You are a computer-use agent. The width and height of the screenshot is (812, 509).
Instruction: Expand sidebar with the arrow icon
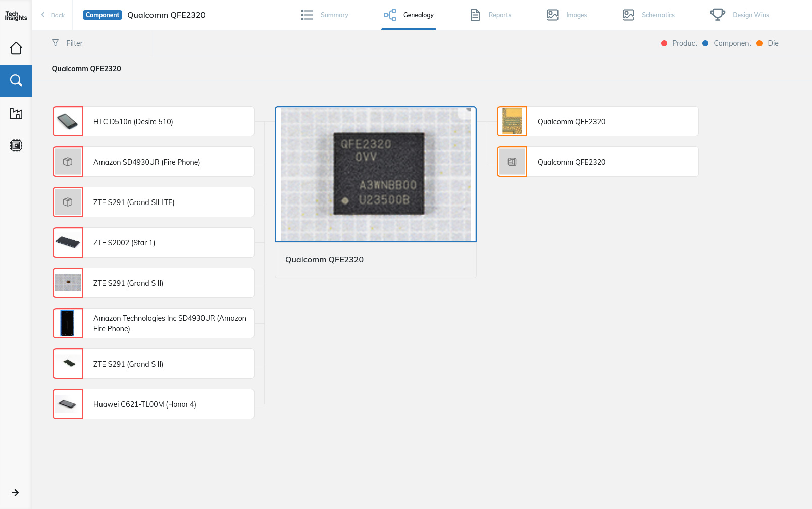click(15, 493)
